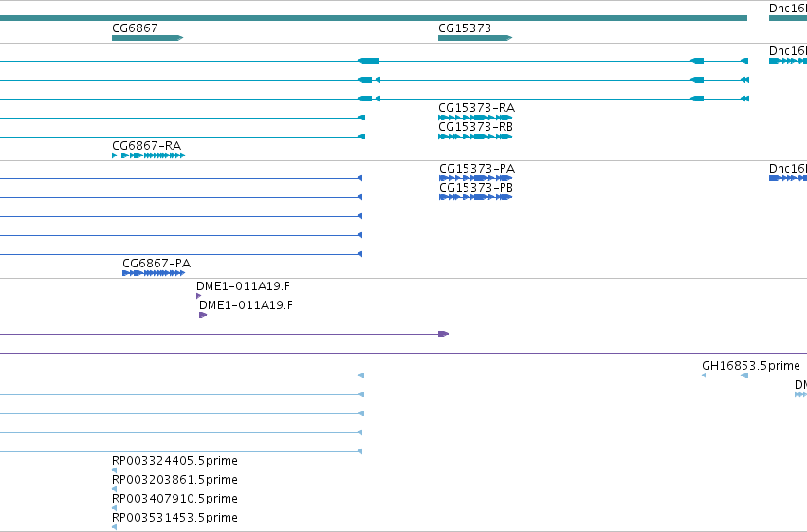The width and height of the screenshot is (807, 532).
Task: Click the RP003324405.5prime label
Action: coord(174,461)
